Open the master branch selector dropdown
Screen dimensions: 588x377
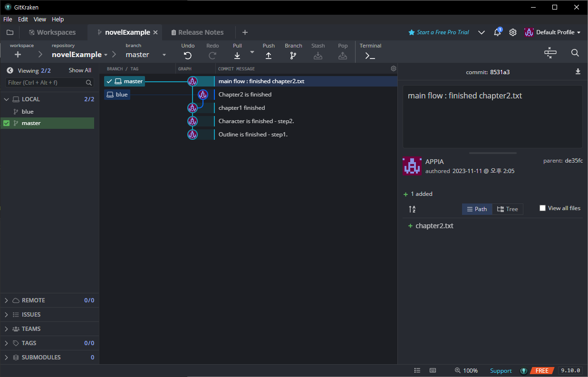164,55
